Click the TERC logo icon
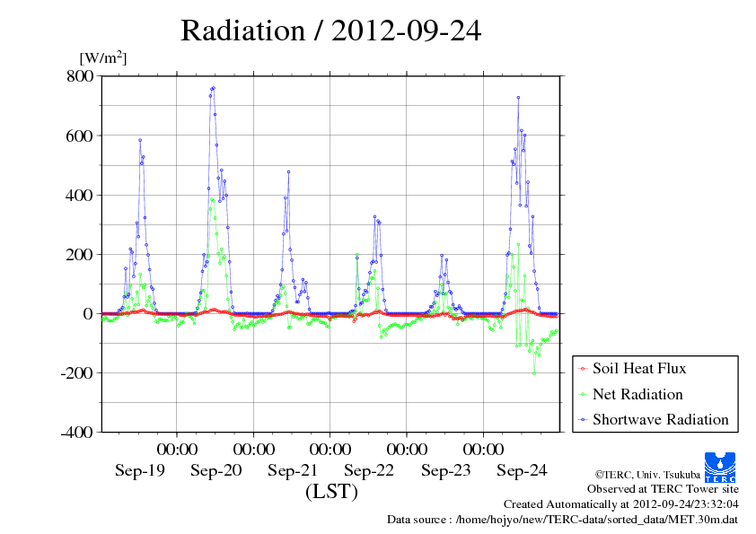 720,467
